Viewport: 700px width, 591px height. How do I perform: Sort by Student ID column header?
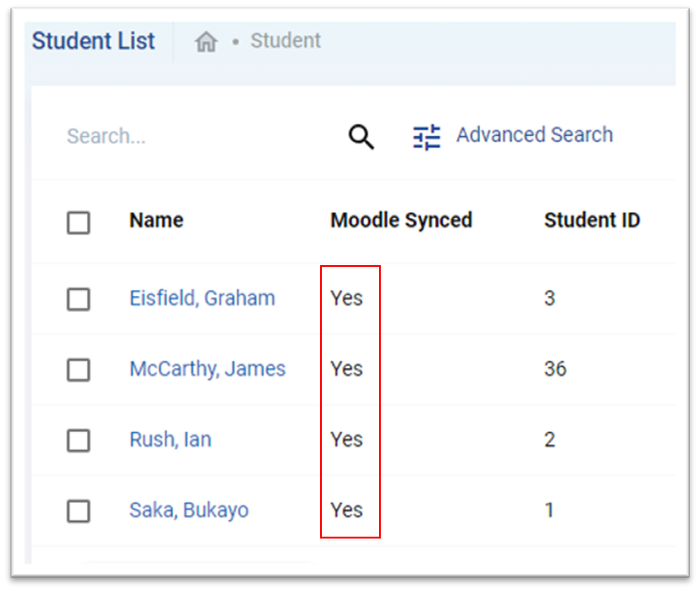(592, 220)
